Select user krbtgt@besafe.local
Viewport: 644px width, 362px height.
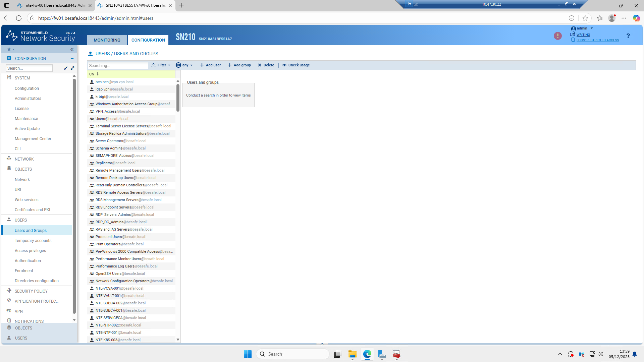[x=131, y=97]
